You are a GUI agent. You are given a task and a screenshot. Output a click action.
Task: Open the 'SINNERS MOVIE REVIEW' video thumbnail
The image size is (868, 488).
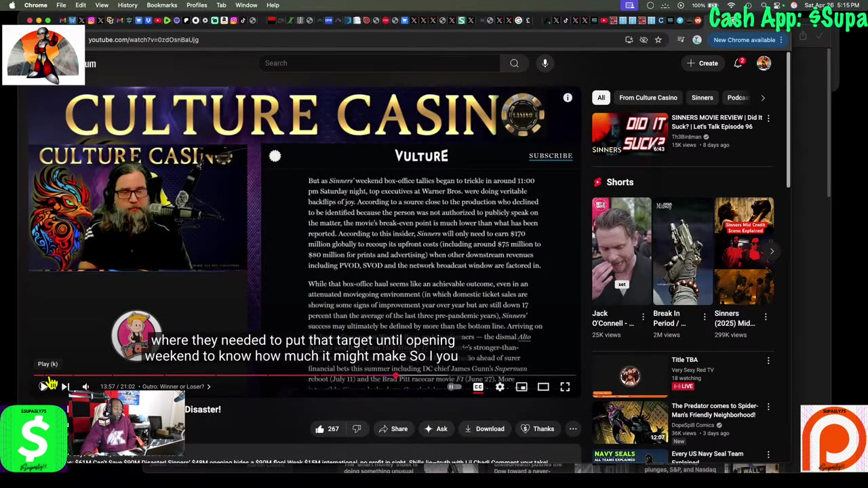tap(629, 134)
